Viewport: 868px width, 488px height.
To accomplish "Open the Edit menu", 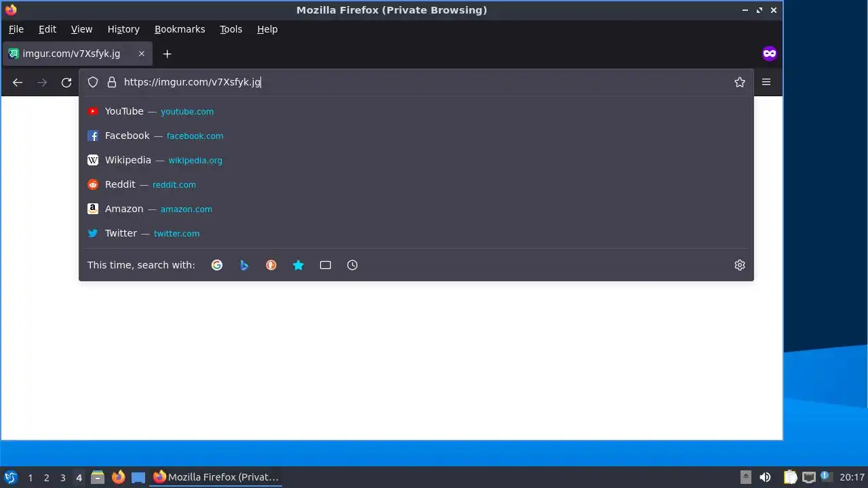I will pyautogui.click(x=47, y=29).
